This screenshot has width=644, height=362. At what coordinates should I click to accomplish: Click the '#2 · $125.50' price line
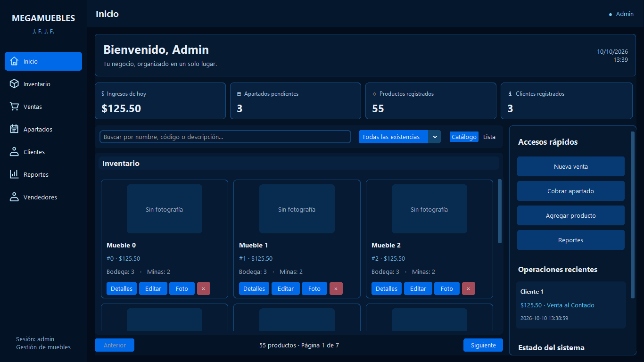pos(388,258)
